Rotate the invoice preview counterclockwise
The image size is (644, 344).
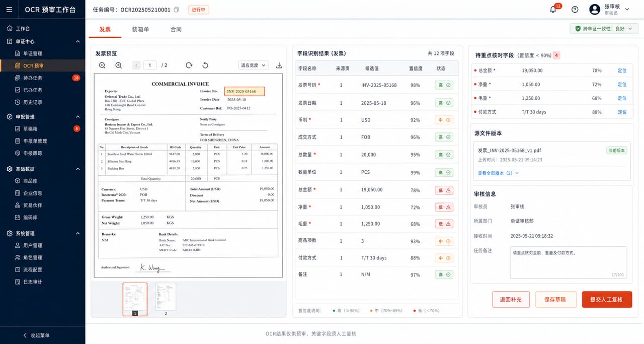pos(205,65)
